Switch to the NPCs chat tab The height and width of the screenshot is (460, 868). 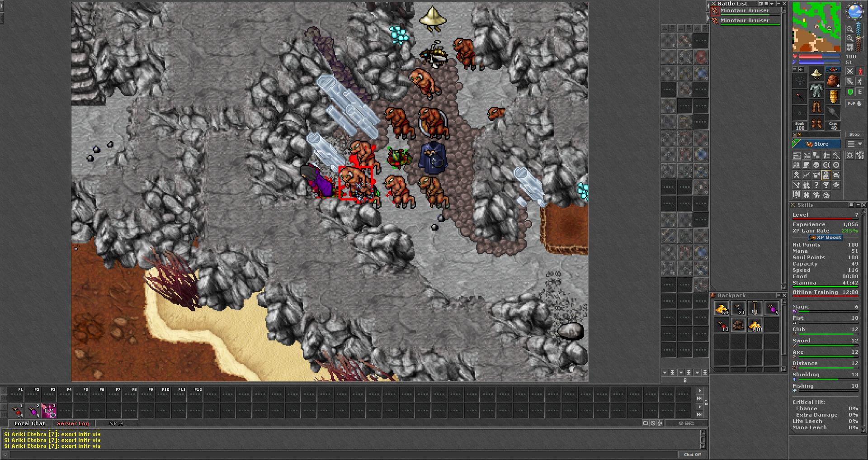point(116,423)
